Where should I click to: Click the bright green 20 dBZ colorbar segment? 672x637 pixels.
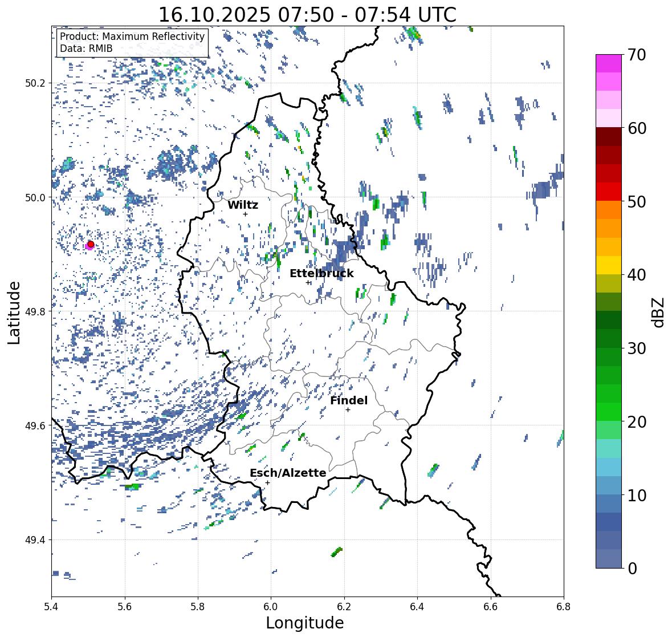(609, 412)
